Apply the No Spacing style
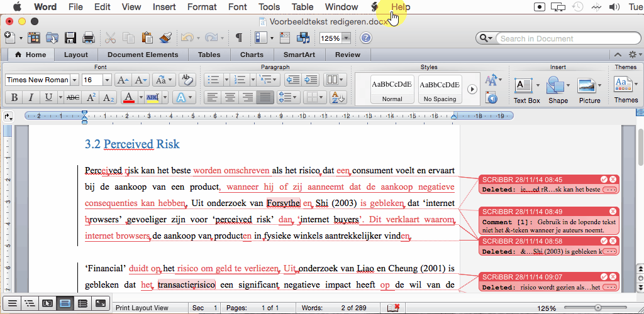The height and width of the screenshot is (314, 644). point(440,89)
